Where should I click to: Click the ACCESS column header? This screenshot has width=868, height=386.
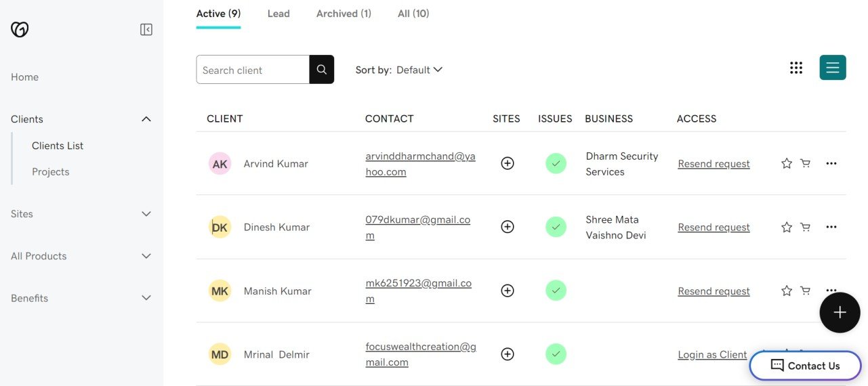pyautogui.click(x=697, y=119)
